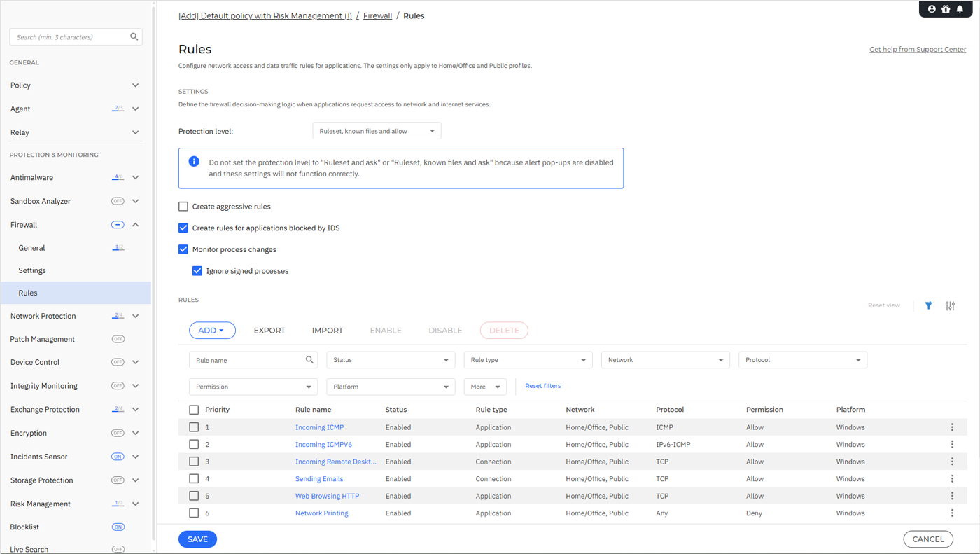This screenshot has width=980, height=554.
Task: Click the Firewall breadcrumb link
Action: pos(377,15)
